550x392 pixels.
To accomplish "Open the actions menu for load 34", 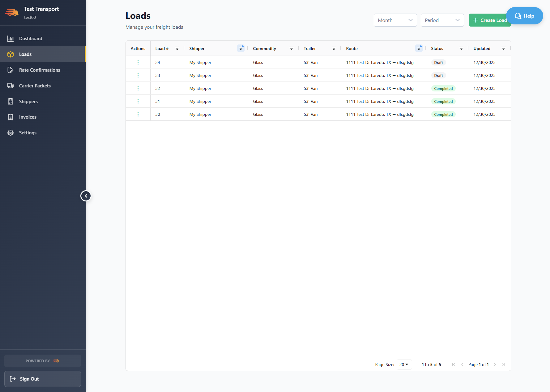I will [138, 62].
